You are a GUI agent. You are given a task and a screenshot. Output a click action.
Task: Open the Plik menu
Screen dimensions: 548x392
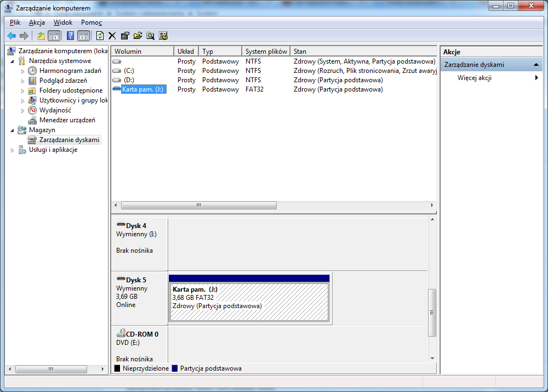pyautogui.click(x=15, y=22)
